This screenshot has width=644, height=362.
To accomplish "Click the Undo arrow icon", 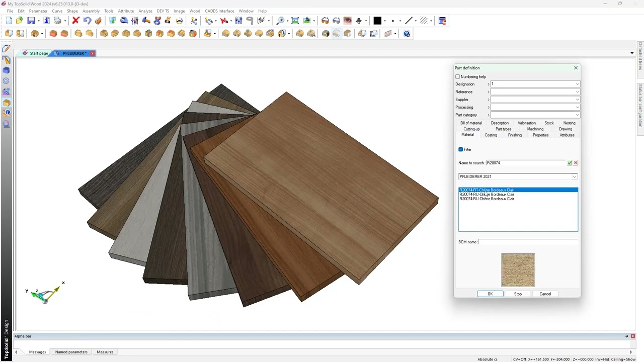I will (x=87, y=21).
